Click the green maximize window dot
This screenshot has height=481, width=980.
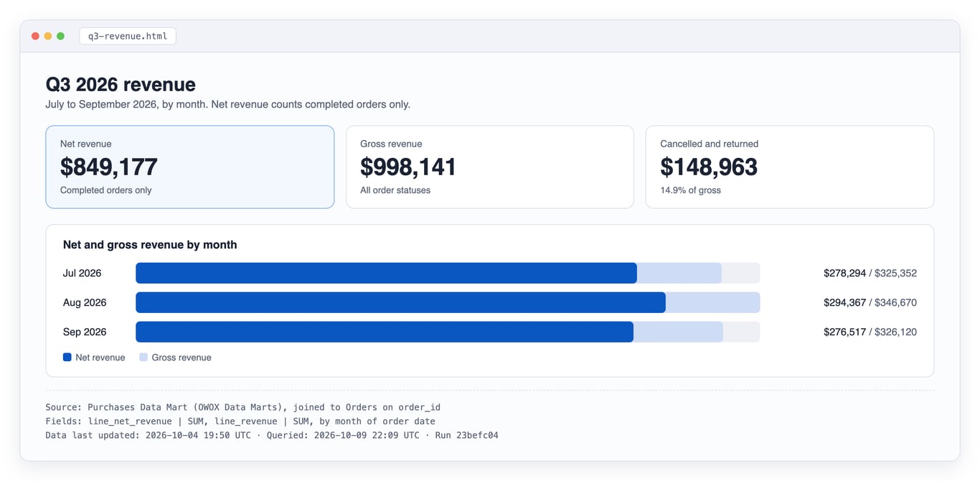(x=61, y=36)
